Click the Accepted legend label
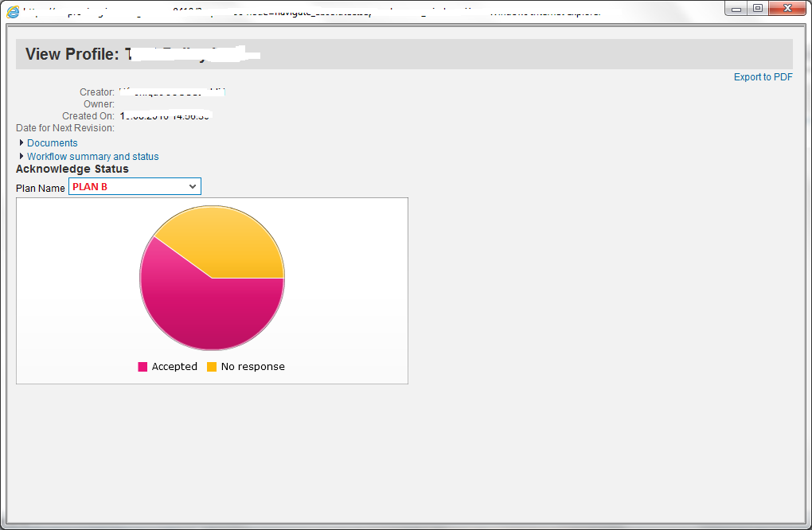 [174, 366]
